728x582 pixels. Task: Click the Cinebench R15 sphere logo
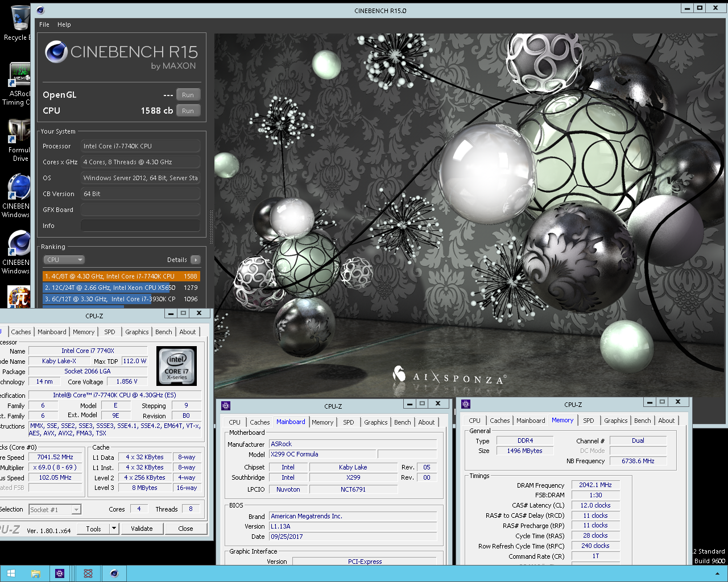click(x=56, y=52)
